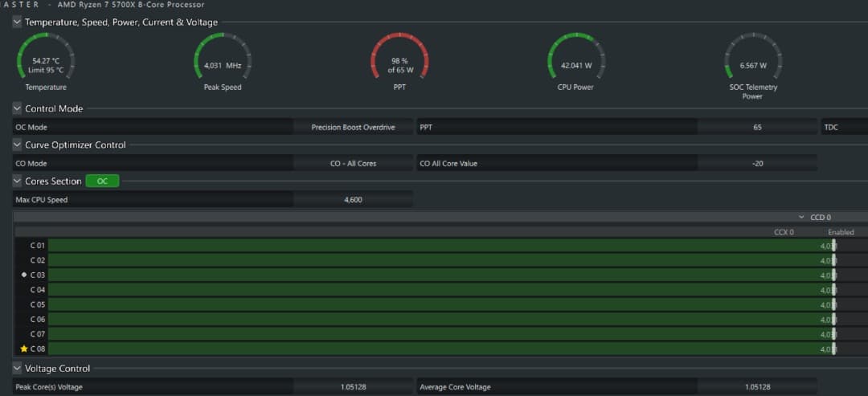
Task: Adjust the C 08 core speed slider
Action: click(x=833, y=349)
